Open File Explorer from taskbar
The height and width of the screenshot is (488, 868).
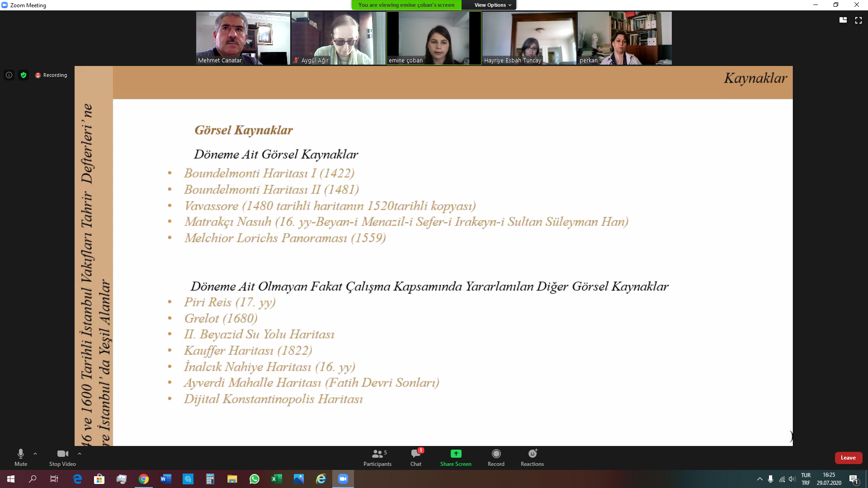click(x=232, y=479)
